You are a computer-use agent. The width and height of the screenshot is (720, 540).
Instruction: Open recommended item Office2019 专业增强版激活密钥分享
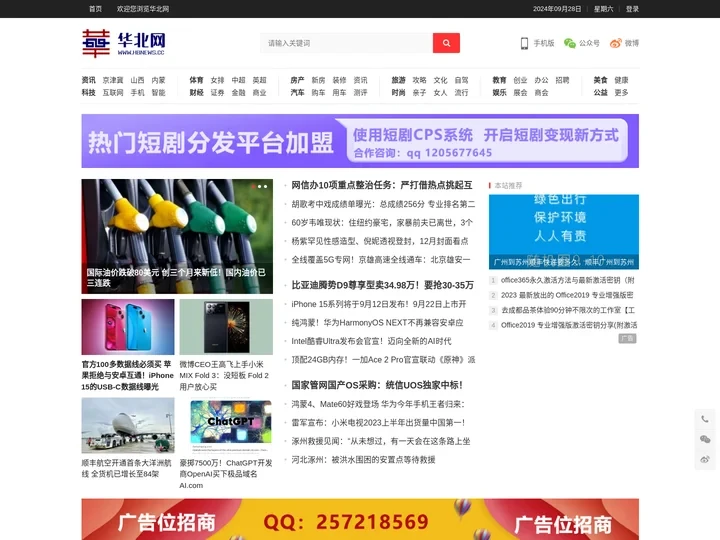(x=569, y=325)
